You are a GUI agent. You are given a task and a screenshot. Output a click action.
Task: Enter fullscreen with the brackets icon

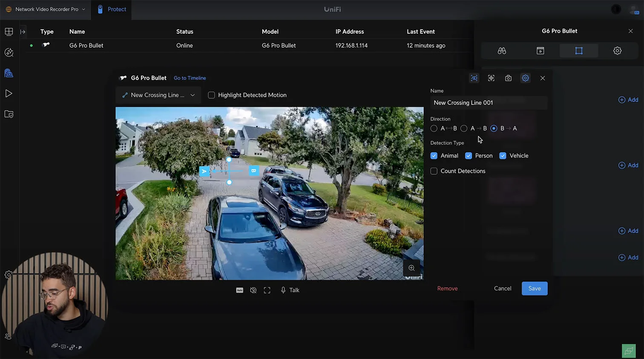tap(267, 290)
